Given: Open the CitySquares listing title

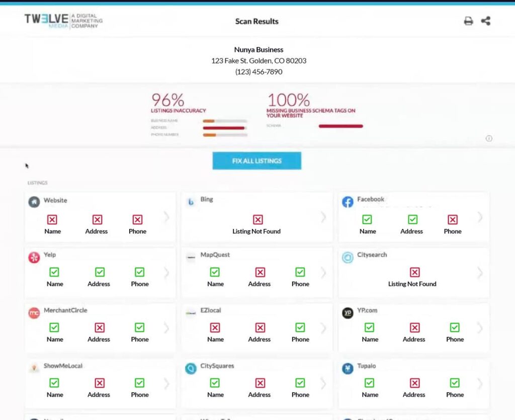Looking at the screenshot, I should pyautogui.click(x=217, y=366).
